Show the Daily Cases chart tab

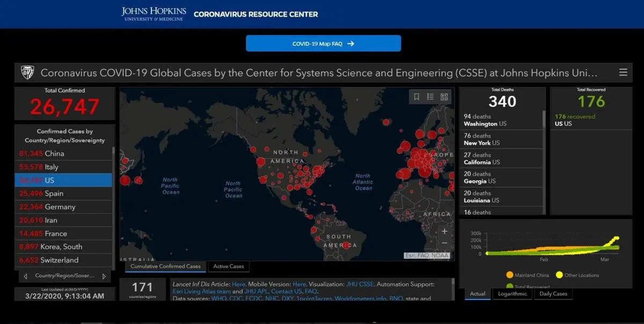553,294
